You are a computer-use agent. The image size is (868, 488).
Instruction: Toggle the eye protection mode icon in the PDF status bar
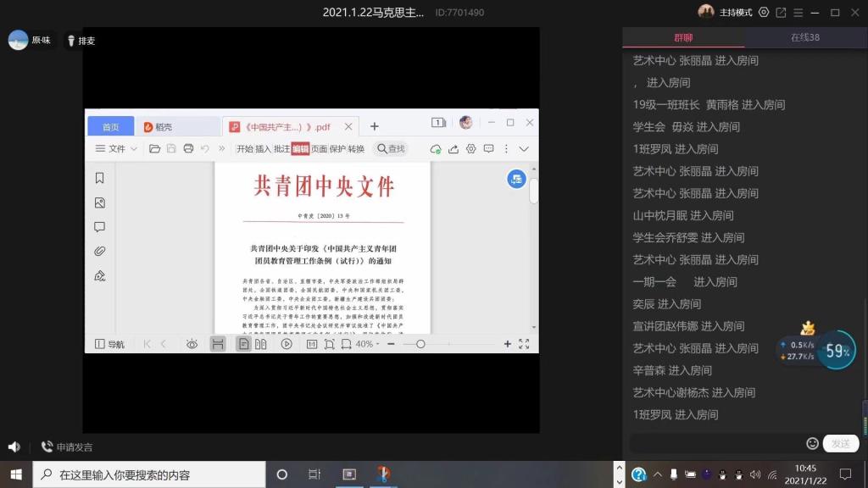pos(192,344)
